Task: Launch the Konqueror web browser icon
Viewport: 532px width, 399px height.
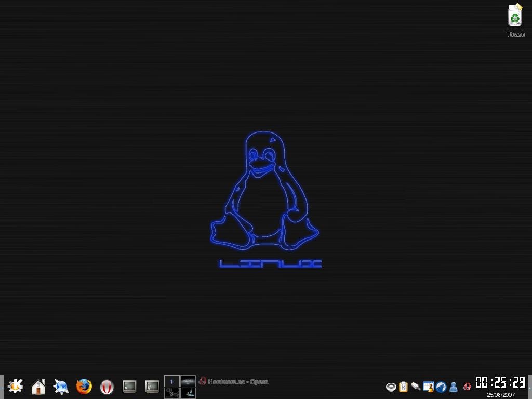Action: pos(61,387)
